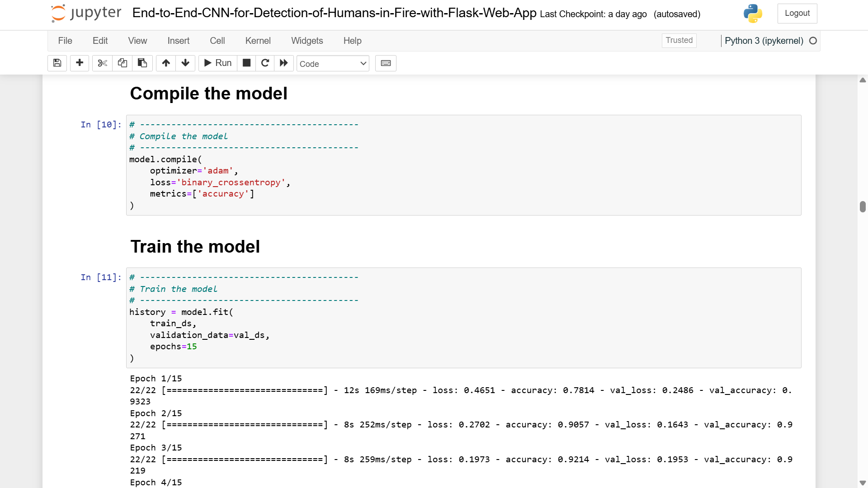Paste cells below icon
The height and width of the screenshot is (488, 868).
pos(142,63)
